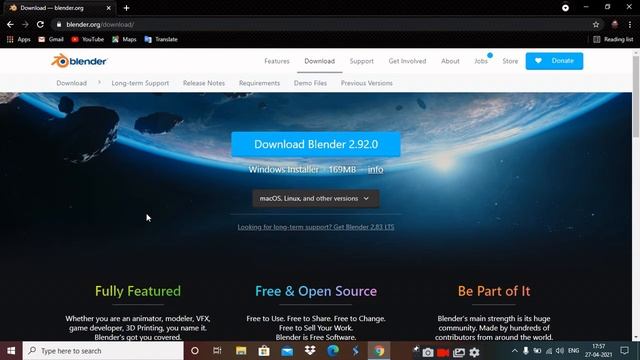Open the recorder settings gear icon

click(x=474, y=352)
